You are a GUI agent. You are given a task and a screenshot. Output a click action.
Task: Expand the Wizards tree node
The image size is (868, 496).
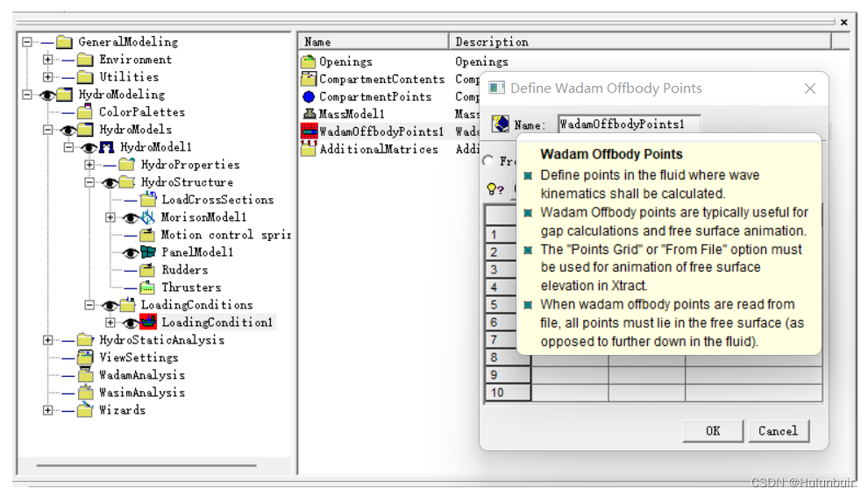pos(47,410)
